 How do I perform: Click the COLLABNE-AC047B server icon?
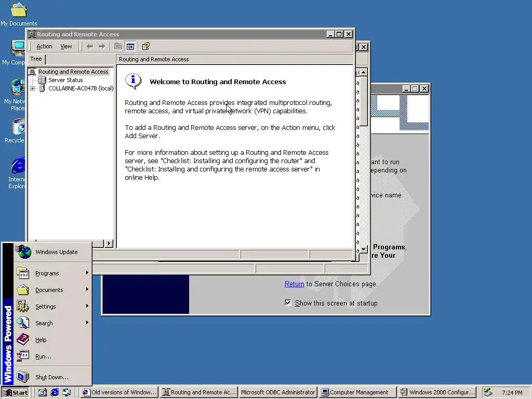42,88
